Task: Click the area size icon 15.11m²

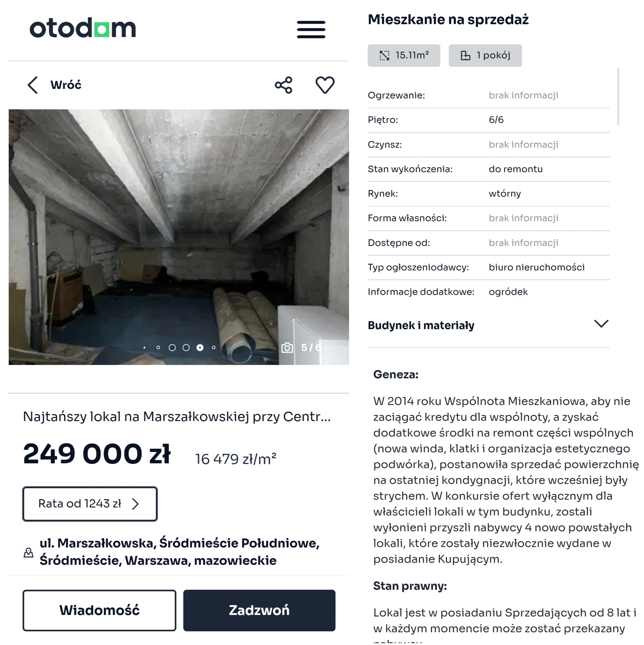Action: (x=384, y=55)
